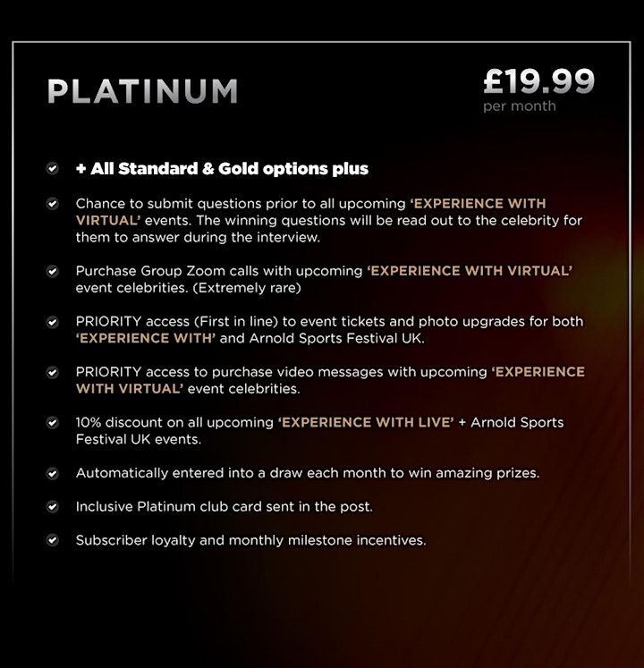644x668 pixels.
Task: Click checkmark beside All Standard & Gold options
Action: point(53,169)
